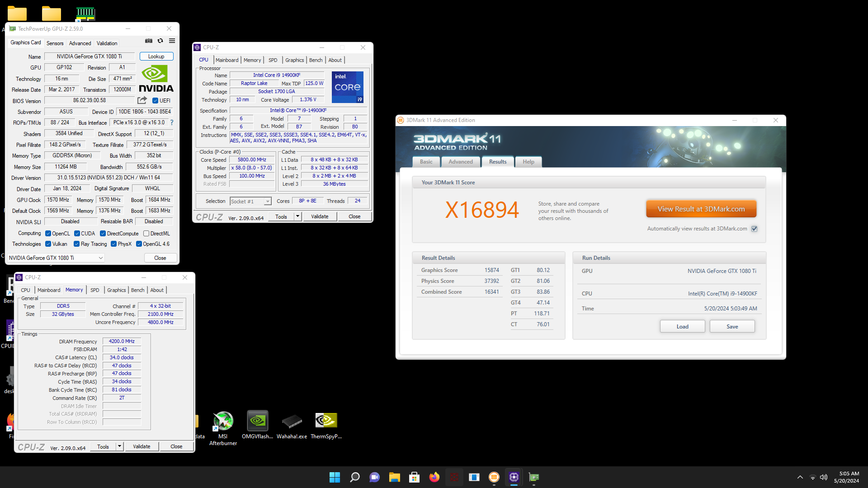Toggle automatically view results at 3DMark.com
This screenshot has height=488, width=868.
(754, 229)
